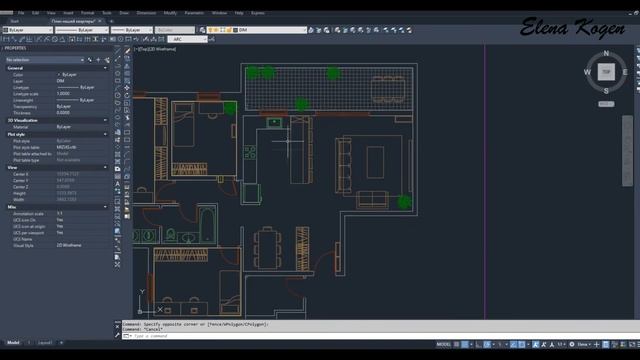640x360 pixels.
Task: Open the No selection dropdown in Properties
Action: point(45,60)
